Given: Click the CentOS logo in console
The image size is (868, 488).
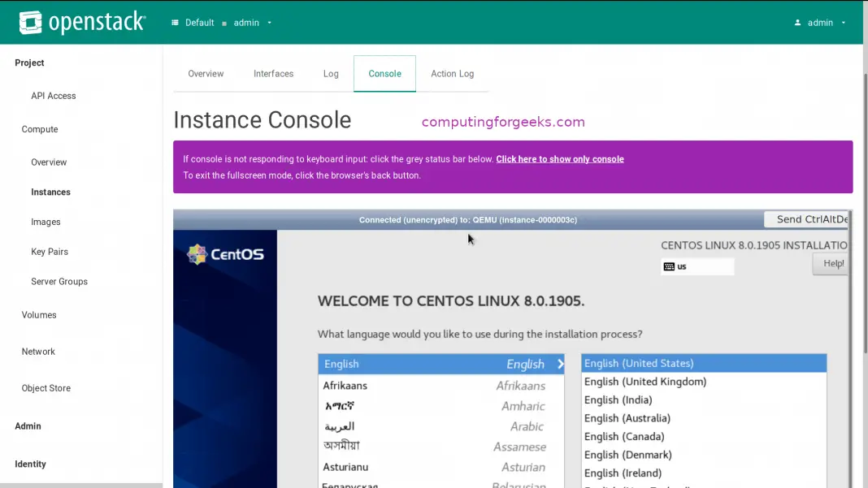Looking at the screenshot, I should click(x=225, y=254).
